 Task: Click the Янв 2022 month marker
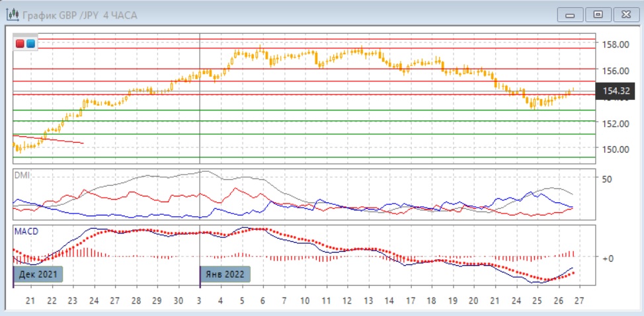225,274
